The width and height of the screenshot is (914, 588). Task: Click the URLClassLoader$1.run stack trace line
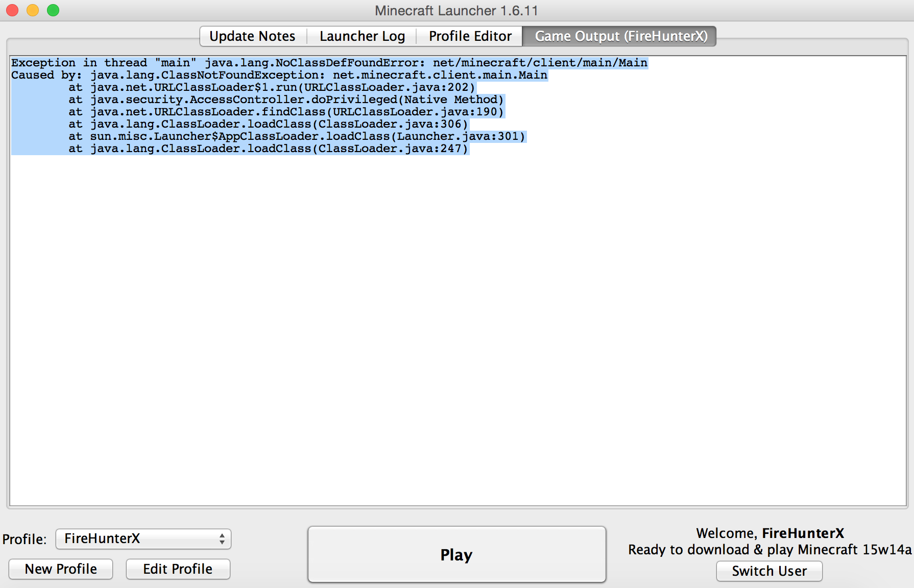272,87
